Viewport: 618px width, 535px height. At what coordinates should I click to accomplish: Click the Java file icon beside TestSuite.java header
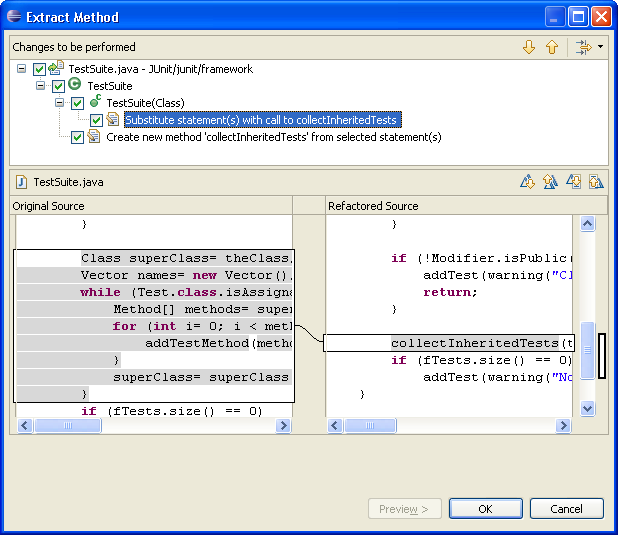tap(21, 182)
